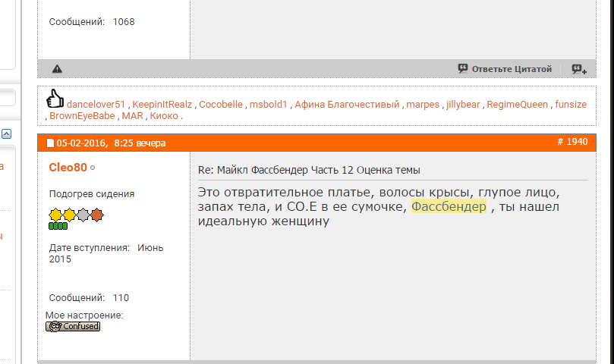Open dancelover51's profile from likes list
The height and width of the screenshot is (364, 614).
(x=96, y=105)
